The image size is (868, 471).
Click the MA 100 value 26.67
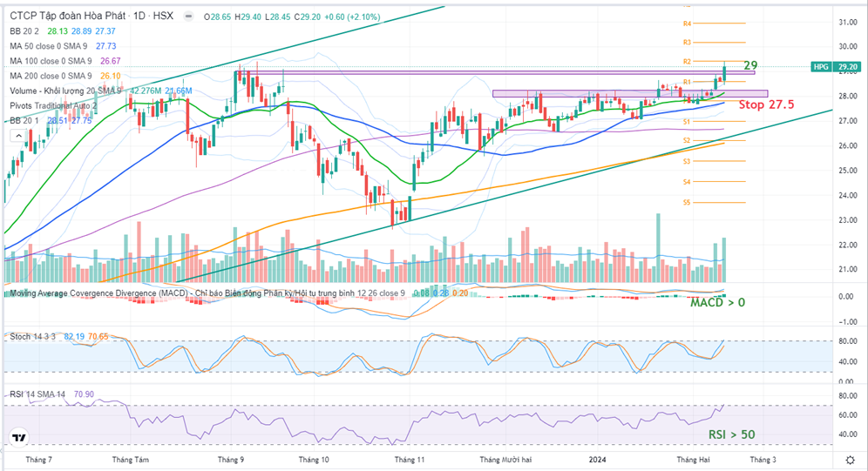point(110,61)
